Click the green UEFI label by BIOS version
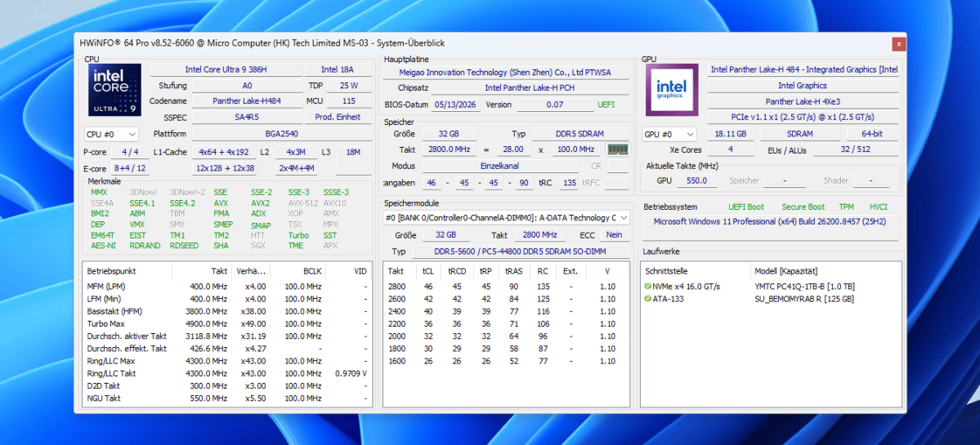980x445 pixels. [606, 105]
